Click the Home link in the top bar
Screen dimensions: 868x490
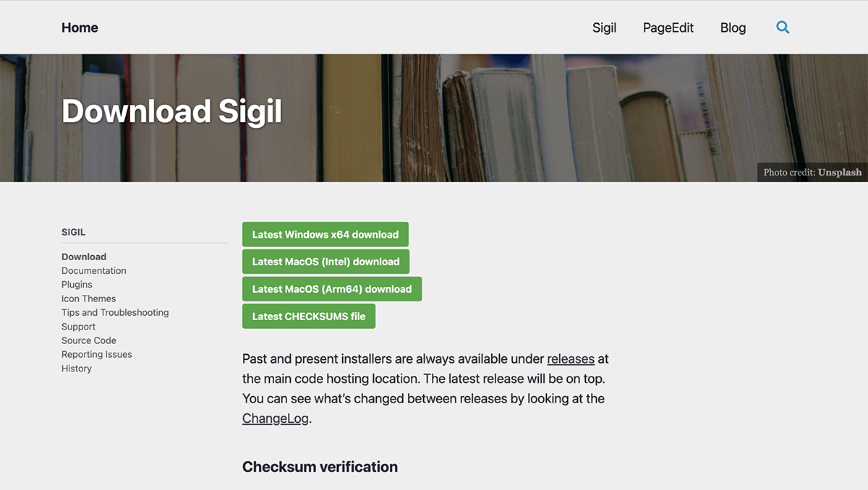tap(80, 27)
